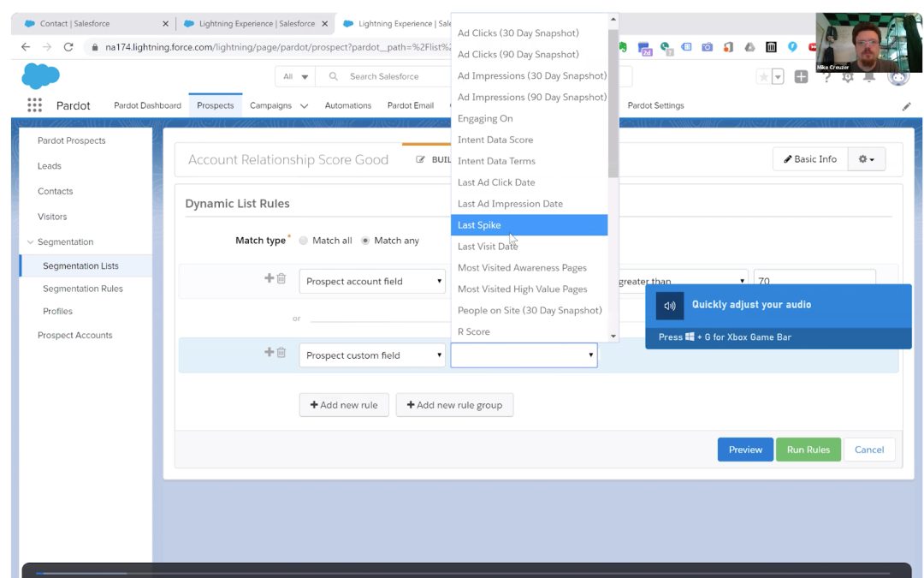The width and height of the screenshot is (924, 578).
Task: Open the App Launcher grid icon
Action: coord(34,105)
